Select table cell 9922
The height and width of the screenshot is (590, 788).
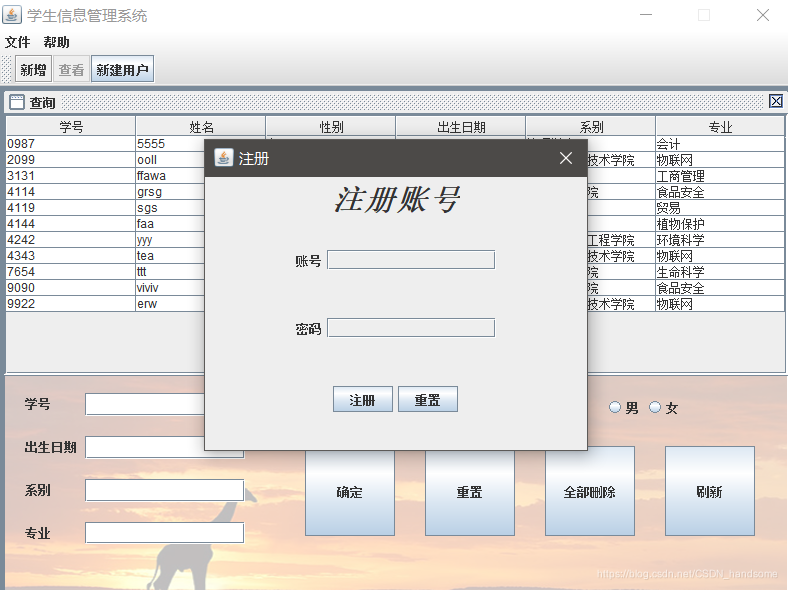71,304
